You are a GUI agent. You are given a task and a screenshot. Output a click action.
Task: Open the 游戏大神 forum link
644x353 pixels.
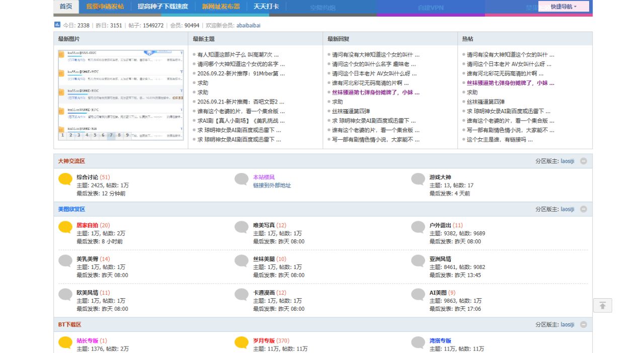[440, 178]
